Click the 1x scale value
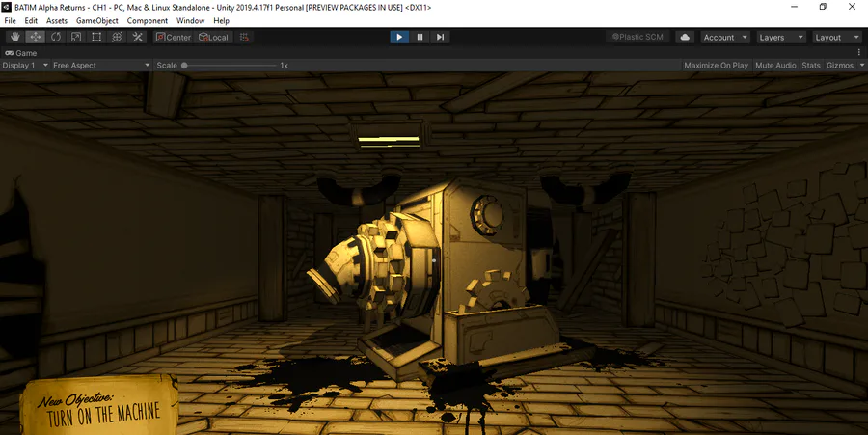 284,66
